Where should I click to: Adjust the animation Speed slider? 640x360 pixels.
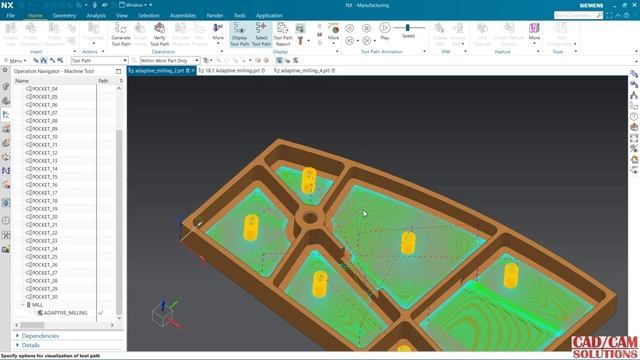coord(408,28)
